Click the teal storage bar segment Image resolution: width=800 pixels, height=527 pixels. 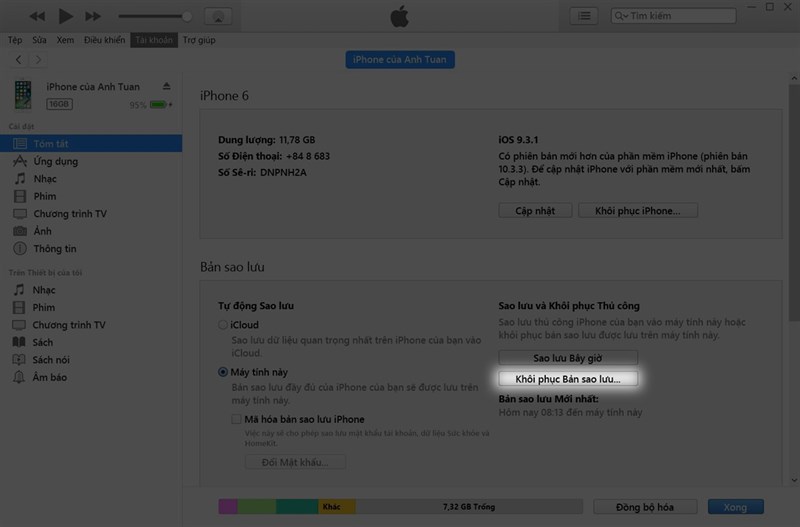tap(297, 507)
